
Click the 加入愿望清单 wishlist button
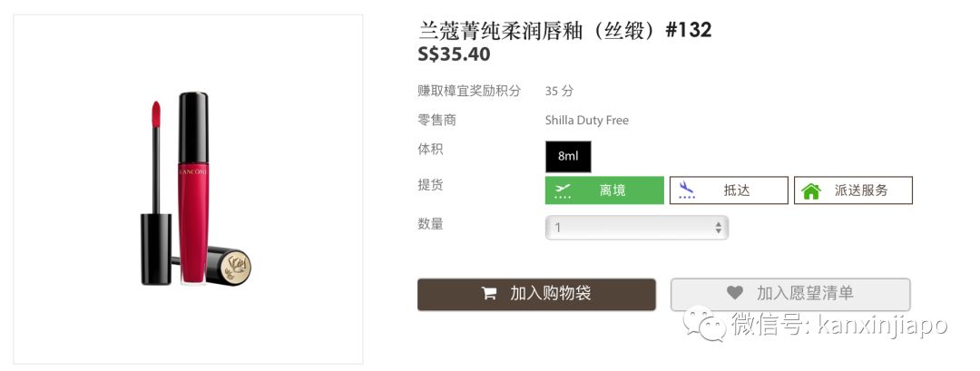coord(790,294)
